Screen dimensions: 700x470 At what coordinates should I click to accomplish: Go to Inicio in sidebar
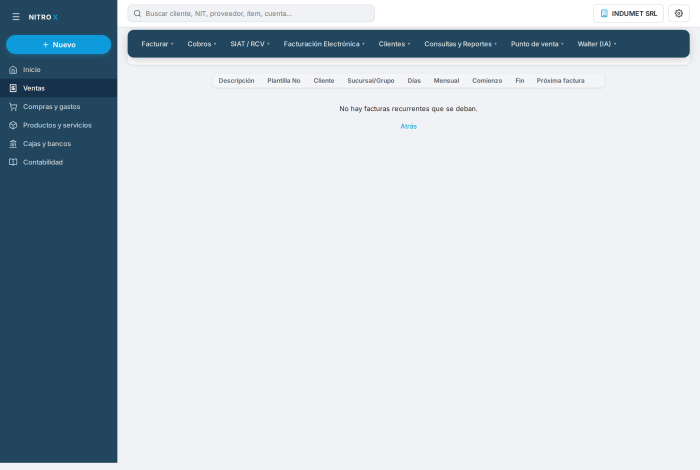pyautogui.click(x=58, y=70)
